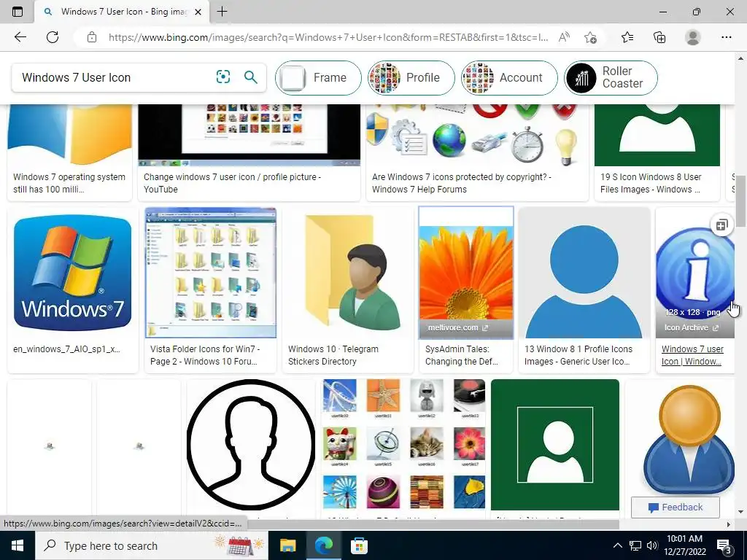Open the Favorites list
The height and width of the screenshot is (560, 747).
627,37
